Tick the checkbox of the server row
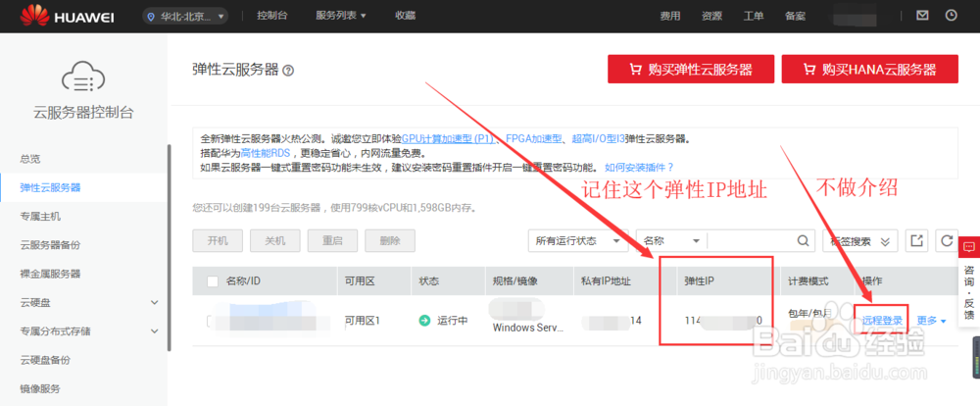Image resolution: width=980 pixels, height=406 pixels. [210, 321]
